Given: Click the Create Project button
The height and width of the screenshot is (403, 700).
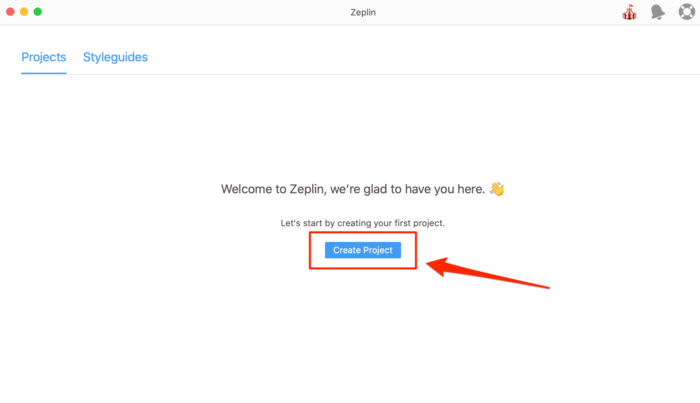Looking at the screenshot, I should tap(363, 250).
